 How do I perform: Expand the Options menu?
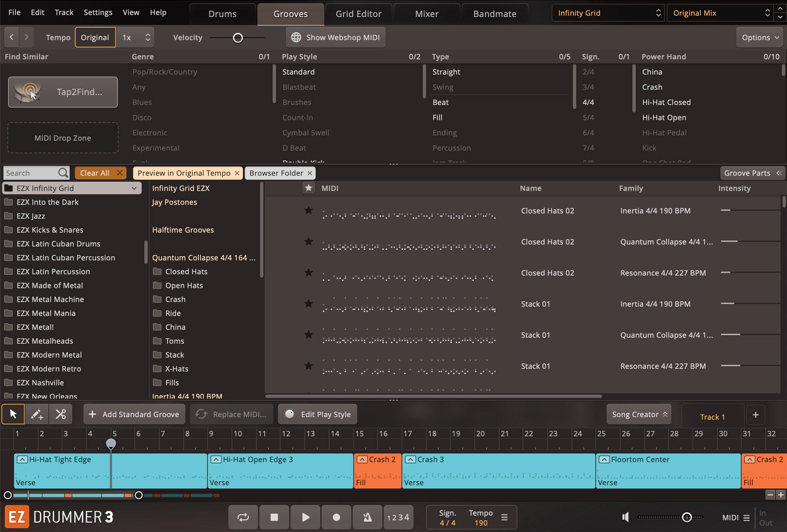(760, 37)
